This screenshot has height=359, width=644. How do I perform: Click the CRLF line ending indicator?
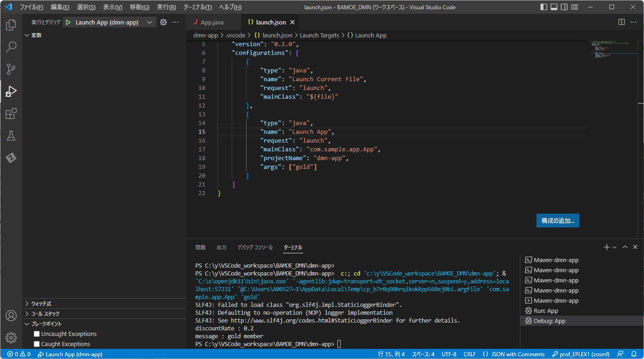tap(469, 354)
